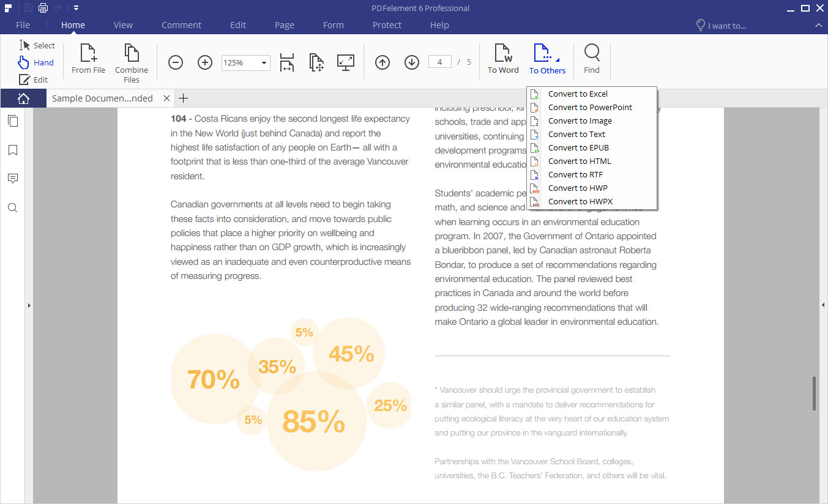This screenshot has width=828, height=504.
Task: Open the Edit ribbon tab
Action: (238, 25)
